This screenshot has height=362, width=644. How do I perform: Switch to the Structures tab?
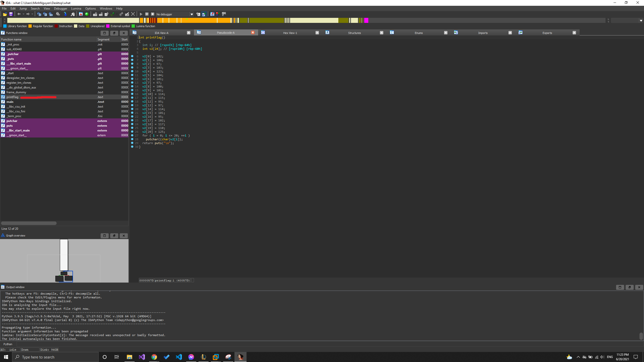pos(354,33)
